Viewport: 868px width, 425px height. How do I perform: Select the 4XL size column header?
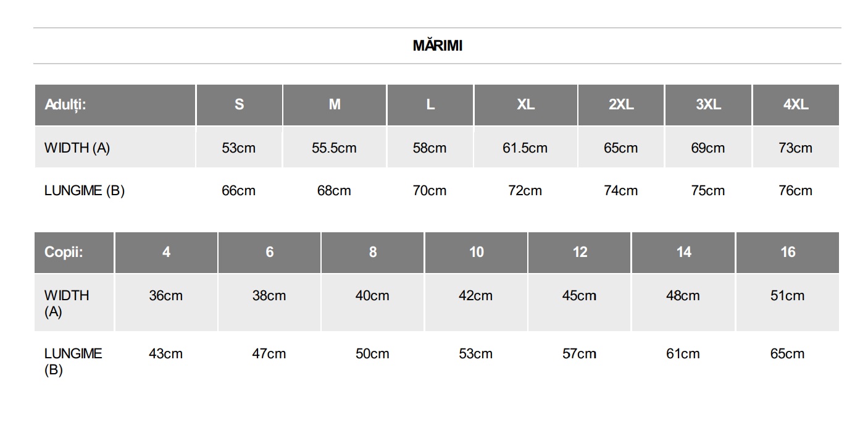795,104
